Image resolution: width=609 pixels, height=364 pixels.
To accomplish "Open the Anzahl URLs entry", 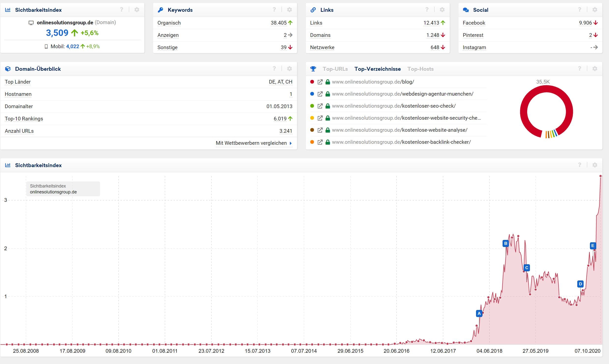I will [19, 131].
